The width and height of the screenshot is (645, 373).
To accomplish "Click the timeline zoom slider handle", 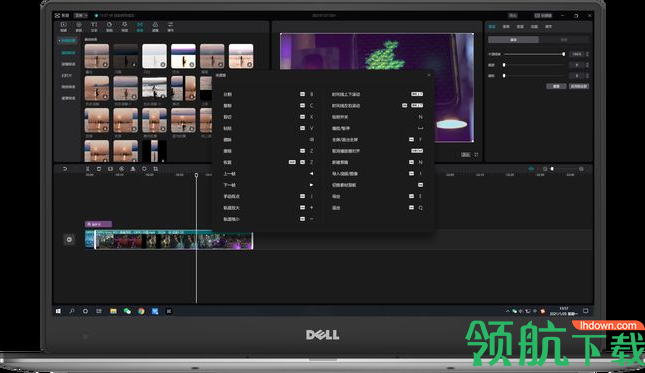I will (552, 169).
